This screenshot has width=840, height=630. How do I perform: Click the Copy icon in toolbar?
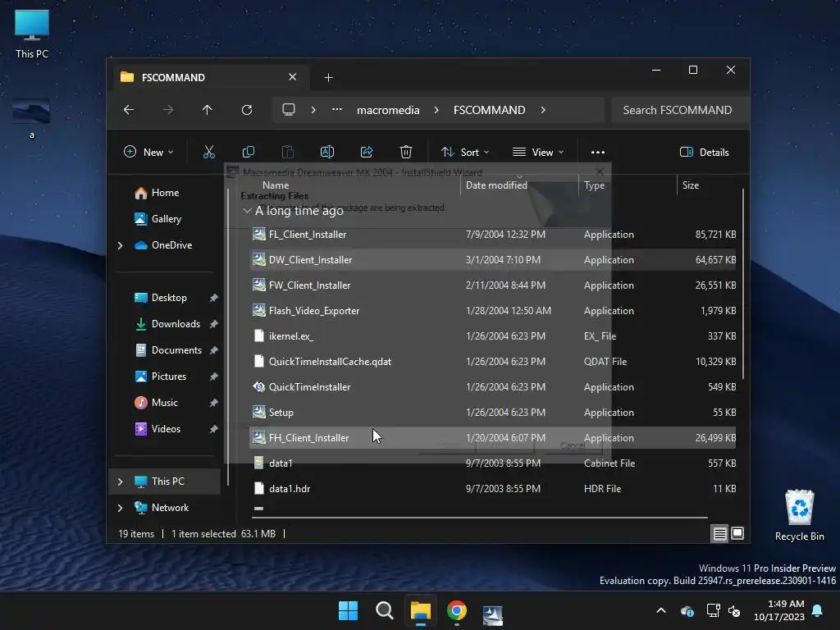click(x=249, y=152)
